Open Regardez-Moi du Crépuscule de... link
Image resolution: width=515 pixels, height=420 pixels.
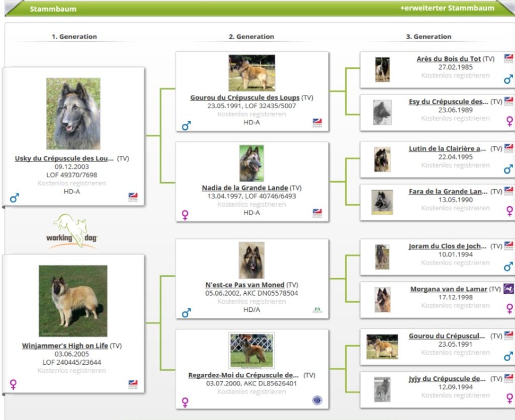pos(243,375)
